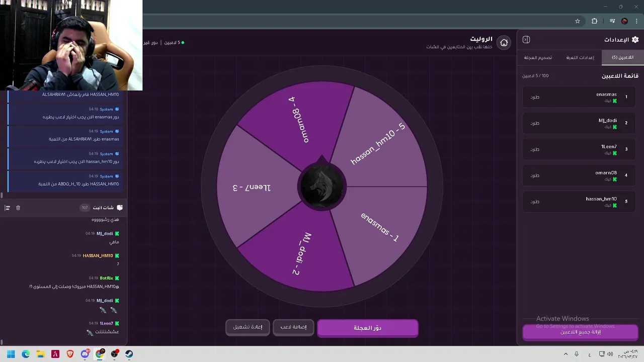Collapse the settings sidebar panel icon
Image resolution: width=644 pixels, height=362 pixels.
(526, 40)
